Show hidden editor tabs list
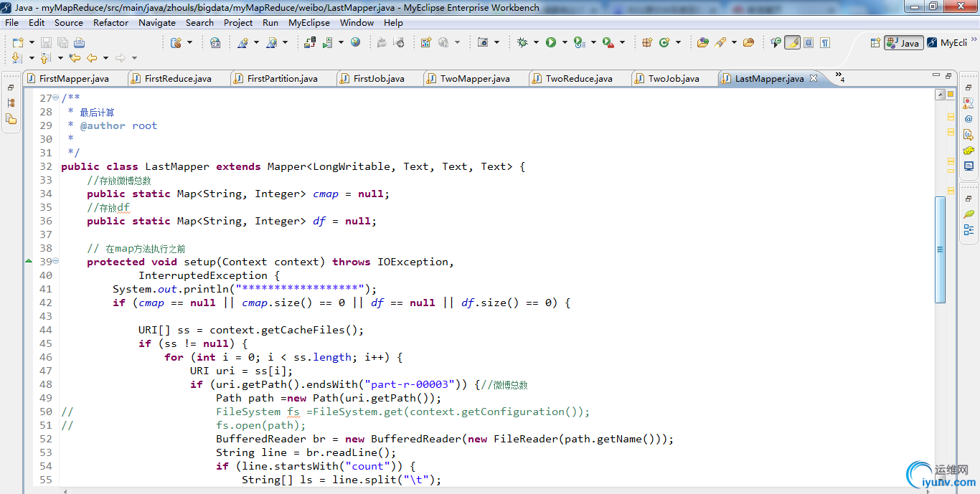 pos(839,77)
